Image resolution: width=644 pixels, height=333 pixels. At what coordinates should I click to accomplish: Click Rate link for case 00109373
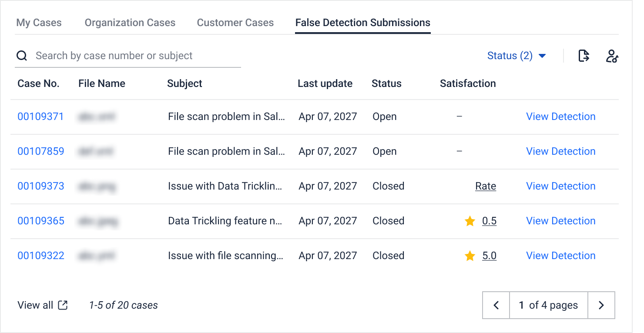click(x=486, y=186)
